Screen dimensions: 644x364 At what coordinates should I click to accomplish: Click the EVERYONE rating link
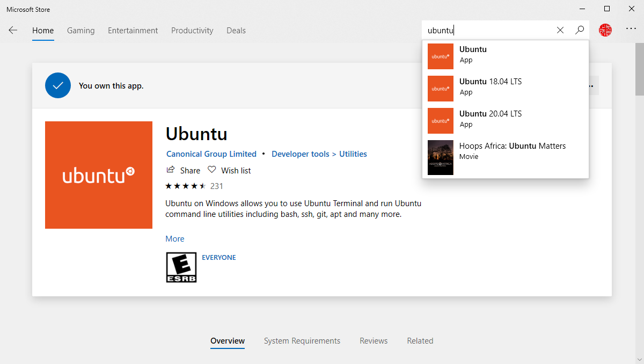[x=219, y=258]
